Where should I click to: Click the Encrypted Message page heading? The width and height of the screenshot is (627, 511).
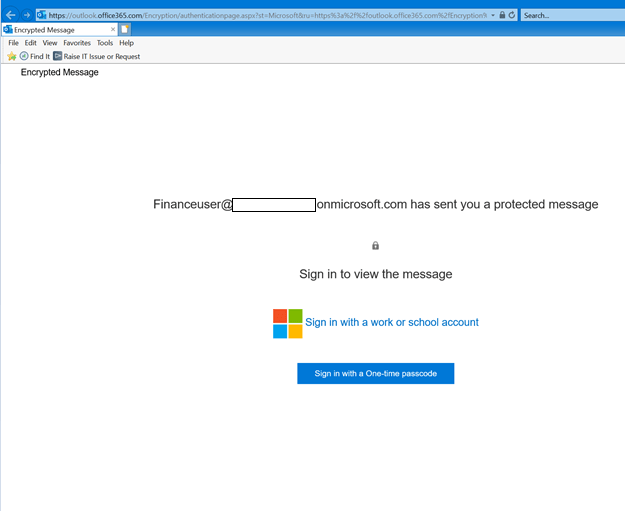pos(60,72)
